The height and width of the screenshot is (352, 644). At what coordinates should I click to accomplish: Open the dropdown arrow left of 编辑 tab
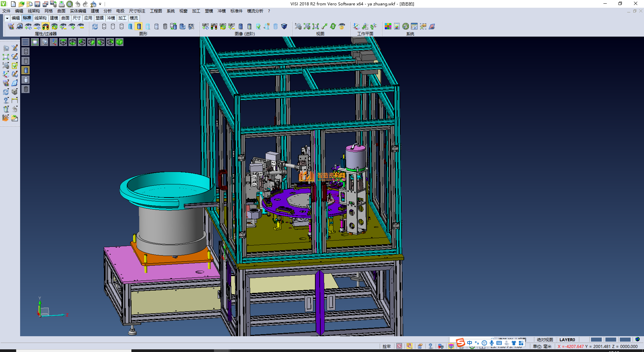[7, 18]
